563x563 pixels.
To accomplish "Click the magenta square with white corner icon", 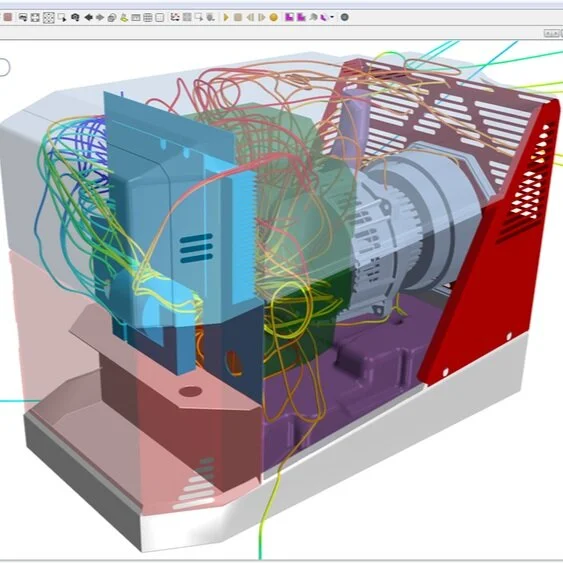I will (289, 17).
